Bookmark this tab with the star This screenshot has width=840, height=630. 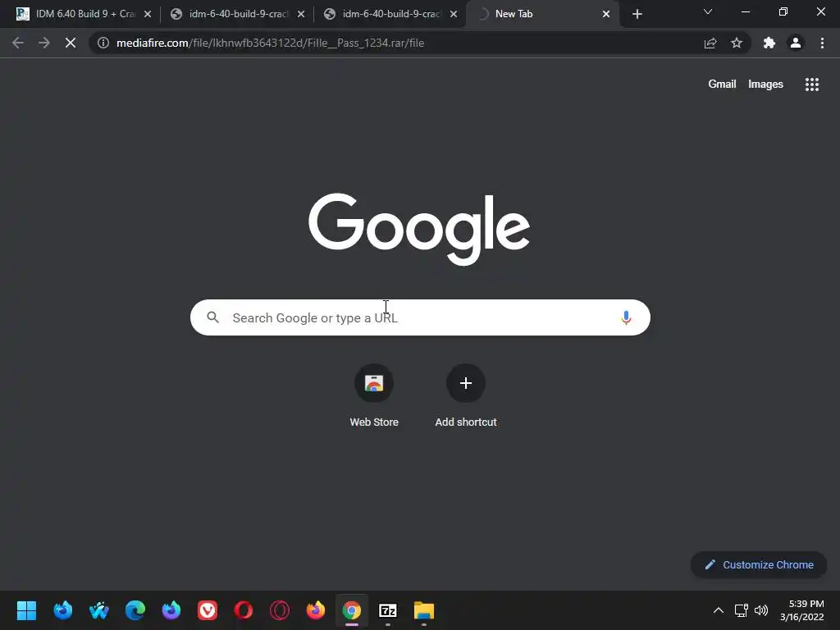(x=737, y=43)
